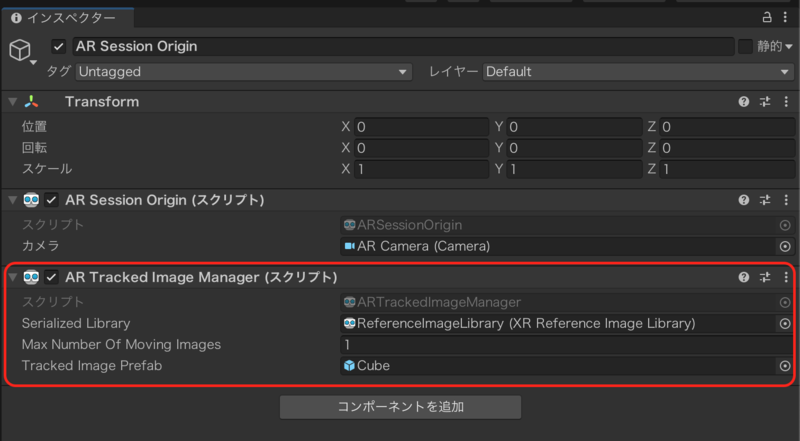Image resolution: width=800 pixels, height=441 pixels.
Task: Open AR Session Origin script more options
Action: (786, 200)
